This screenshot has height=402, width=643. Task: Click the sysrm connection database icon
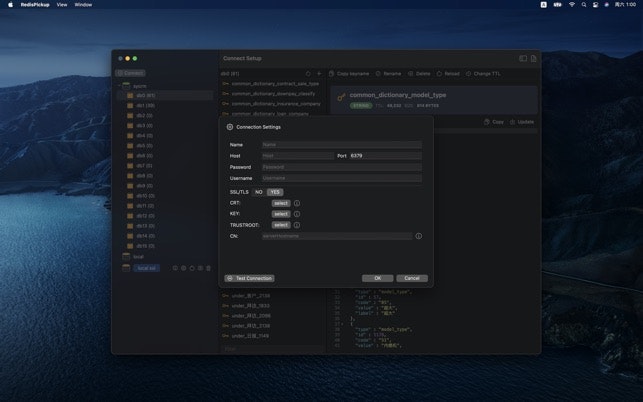[x=126, y=86]
